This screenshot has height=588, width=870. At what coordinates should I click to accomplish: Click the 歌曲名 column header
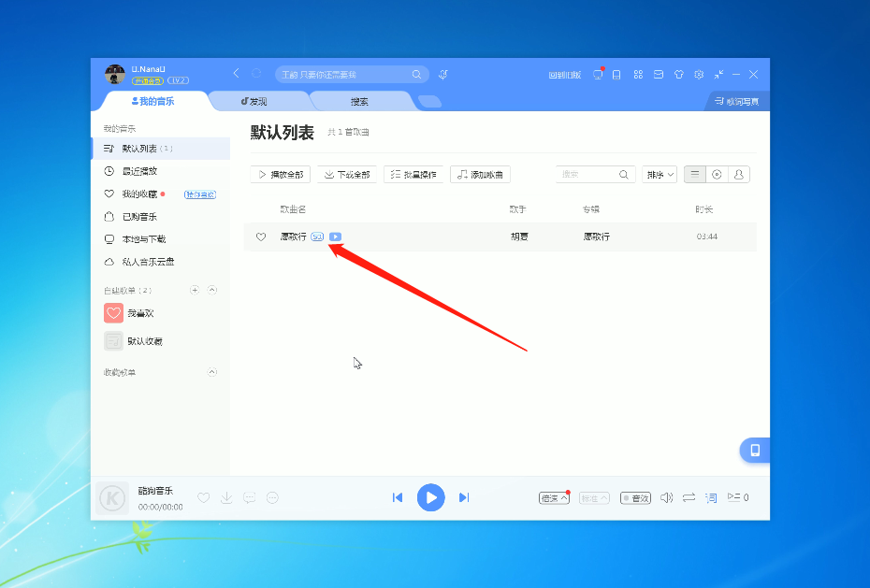click(293, 208)
